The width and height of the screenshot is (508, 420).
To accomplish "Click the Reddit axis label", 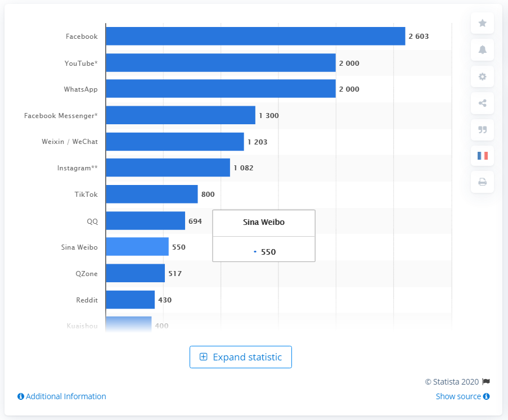I will coord(87,300).
